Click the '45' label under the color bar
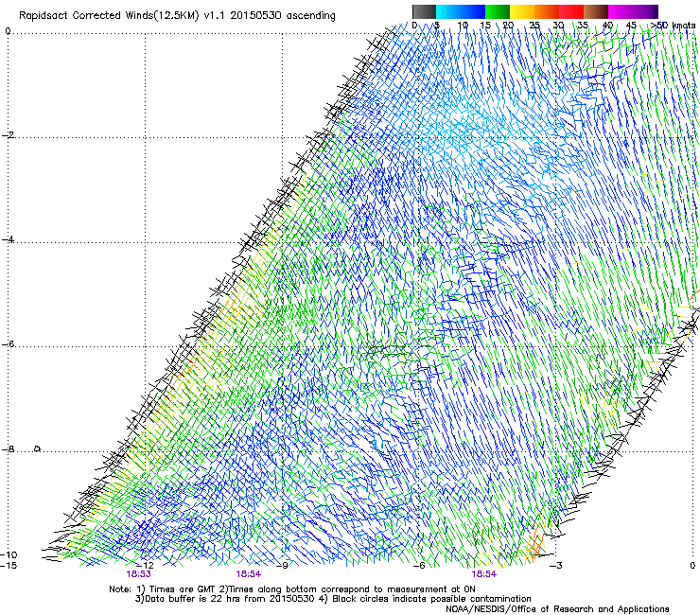The height and width of the screenshot is (615, 700). pyautogui.click(x=631, y=26)
